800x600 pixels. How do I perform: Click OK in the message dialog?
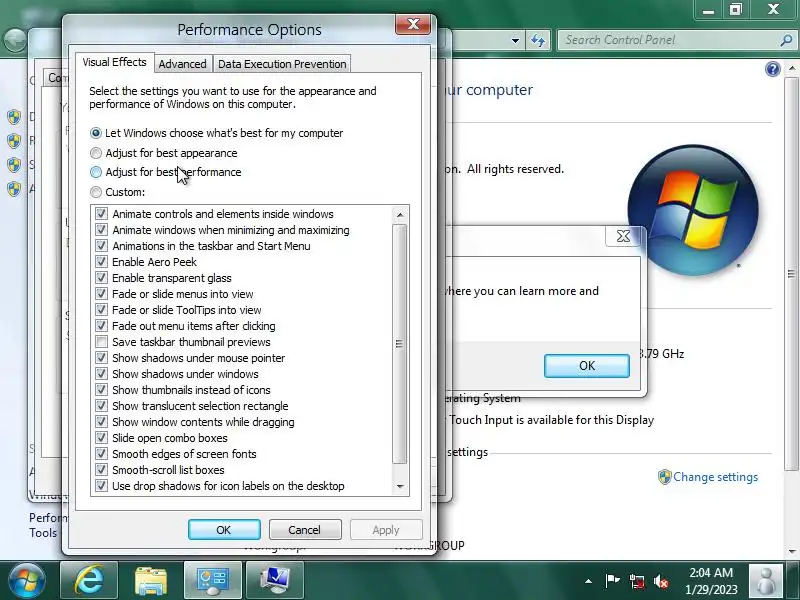coord(587,366)
